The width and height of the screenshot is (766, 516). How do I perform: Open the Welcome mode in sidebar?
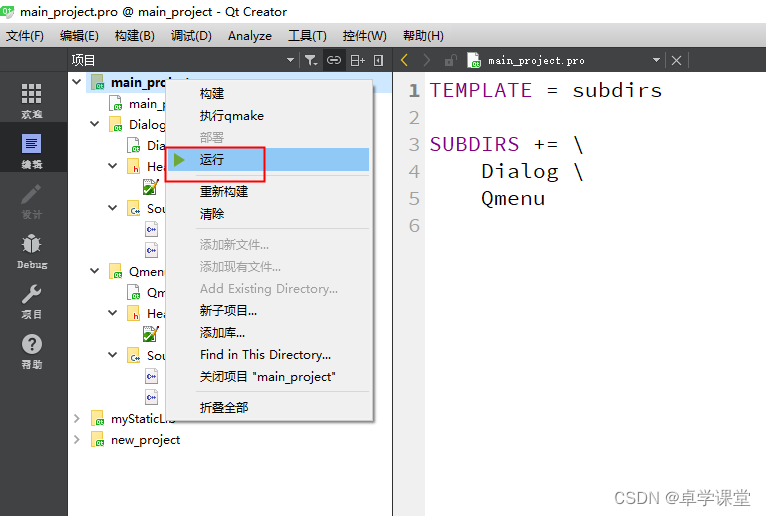[x=32, y=100]
